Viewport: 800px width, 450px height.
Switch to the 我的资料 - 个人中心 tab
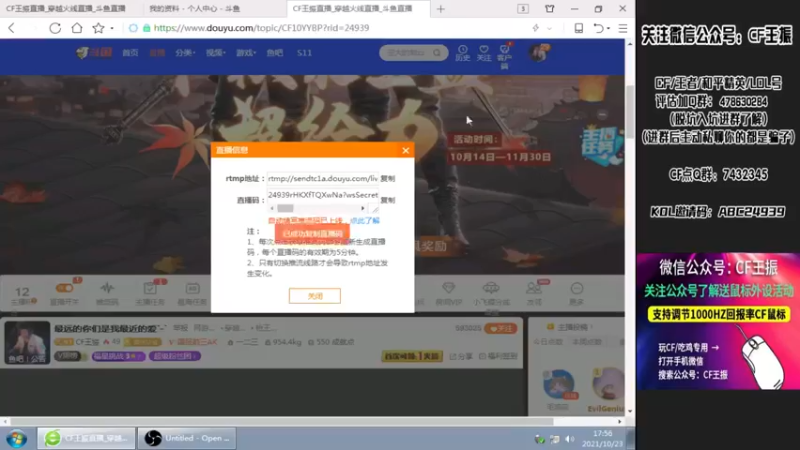(x=214, y=9)
